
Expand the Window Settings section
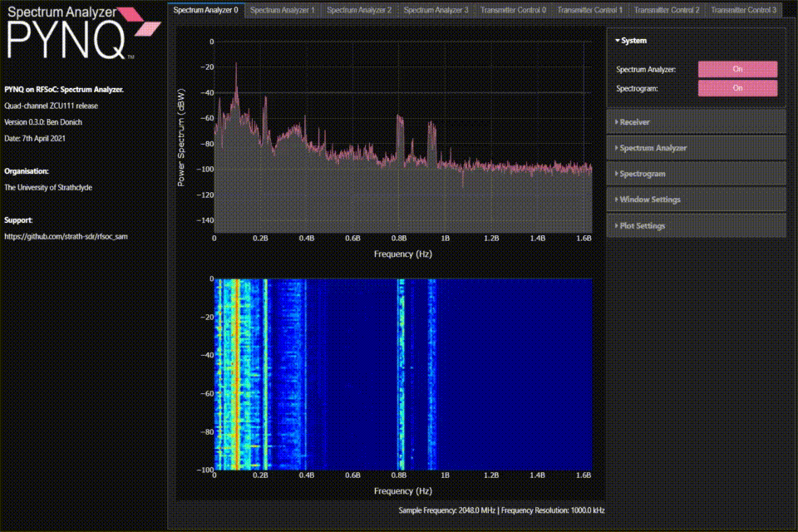[697, 199]
